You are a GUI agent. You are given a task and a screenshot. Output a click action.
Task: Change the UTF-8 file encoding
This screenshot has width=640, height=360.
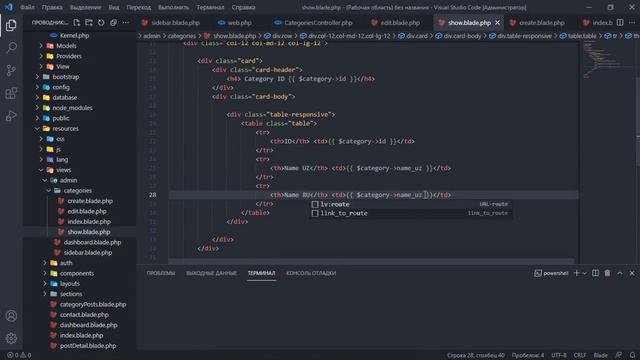pyautogui.click(x=559, y=355)
